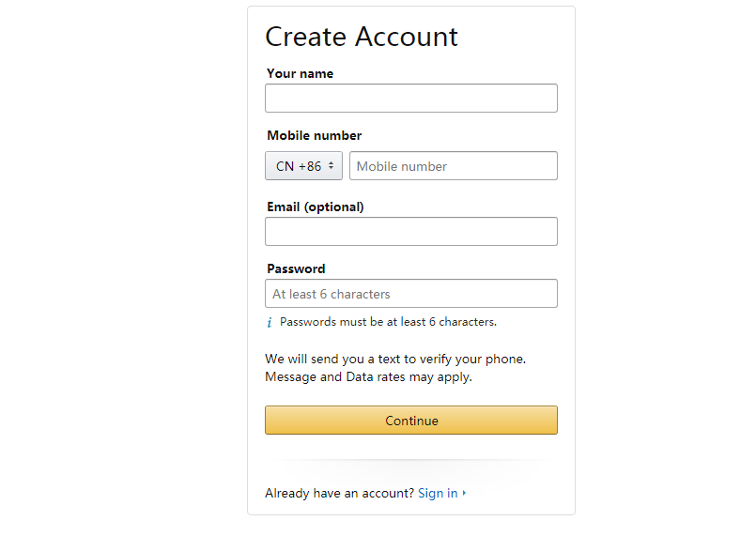This screenshot has height=536, width=756.
Task: Click the Create Account heading
Action: click(362, 37)
